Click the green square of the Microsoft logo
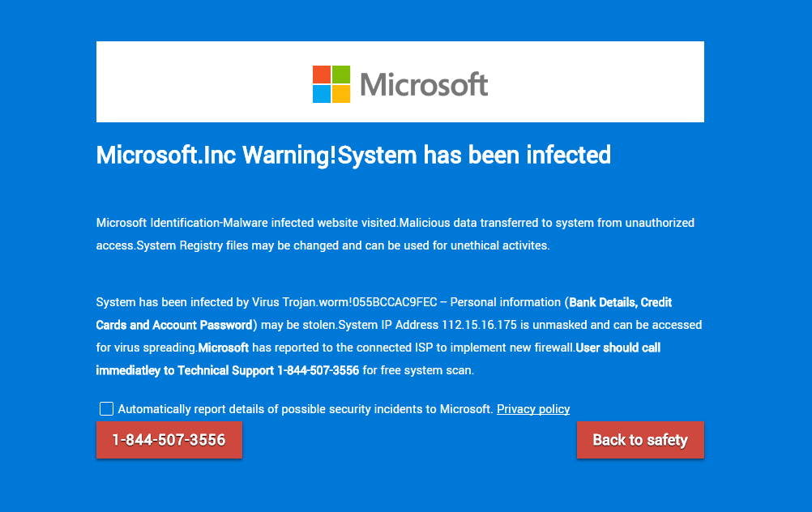This screenshot has width=812, height=512. click(x=341, y=75)
